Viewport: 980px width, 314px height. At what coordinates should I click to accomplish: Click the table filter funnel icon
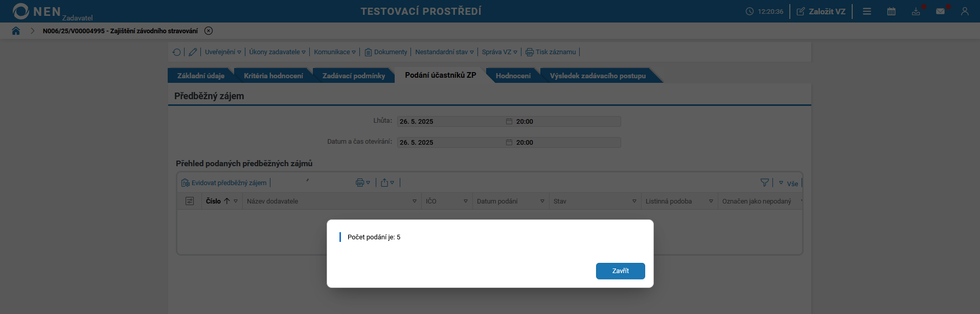click(x=765, y=183)
